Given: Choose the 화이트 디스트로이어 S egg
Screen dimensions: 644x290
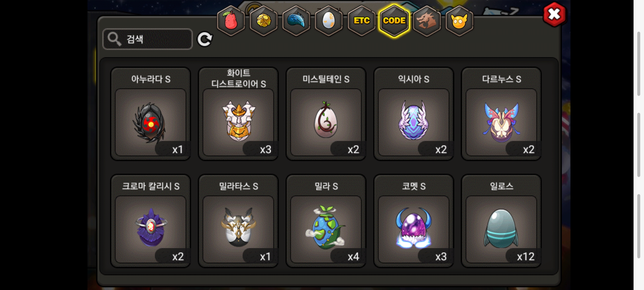Looking at the screenshot, I should click(x=238, y=114).
